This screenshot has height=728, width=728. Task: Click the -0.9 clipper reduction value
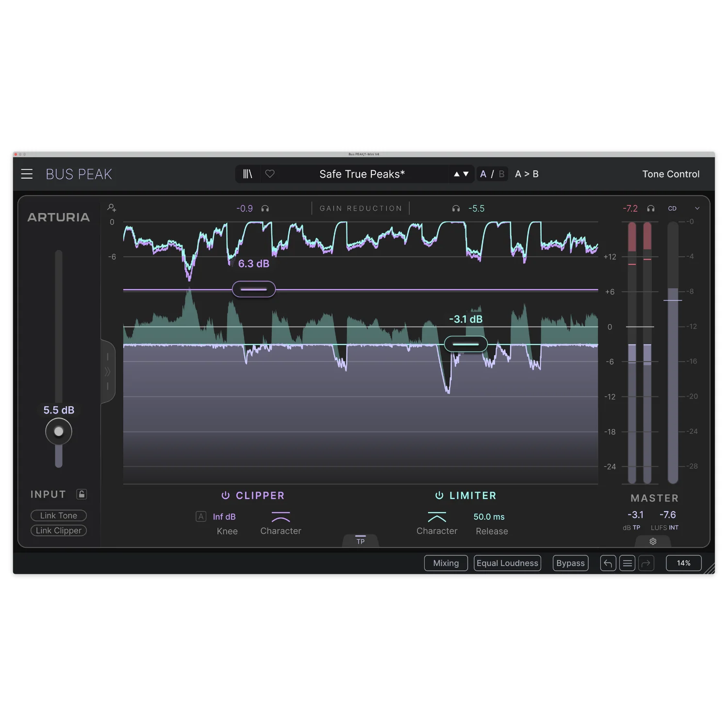(x=245, y=208)
